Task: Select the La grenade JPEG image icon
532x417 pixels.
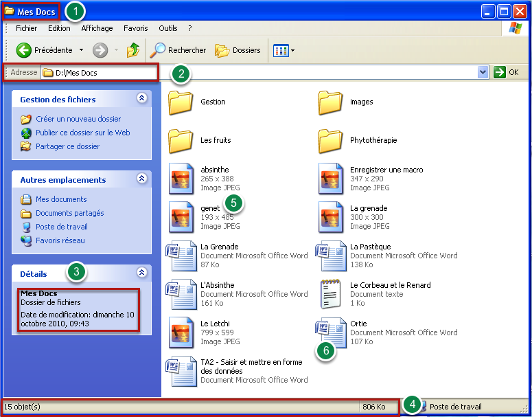Action: click(331, 217)
